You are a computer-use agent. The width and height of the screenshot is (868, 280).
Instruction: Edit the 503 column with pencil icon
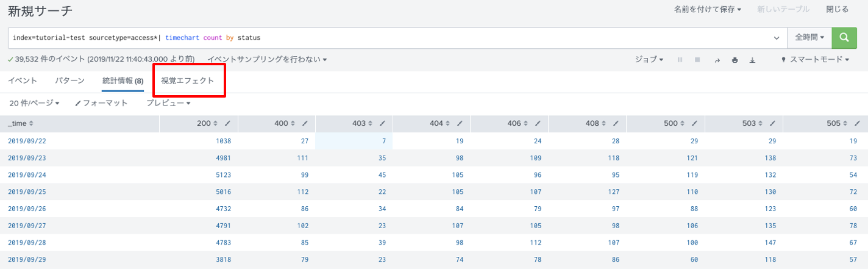pyautogui.click(x=771, y=123)
